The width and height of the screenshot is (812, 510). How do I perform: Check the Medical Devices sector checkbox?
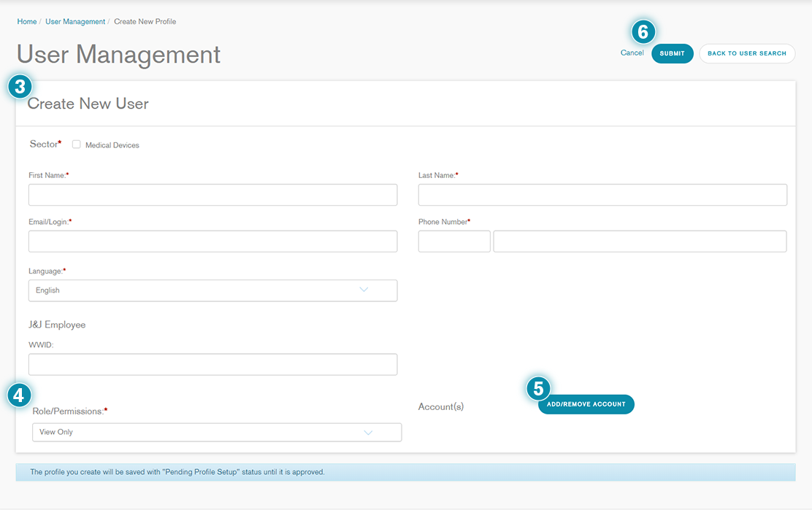77,144
